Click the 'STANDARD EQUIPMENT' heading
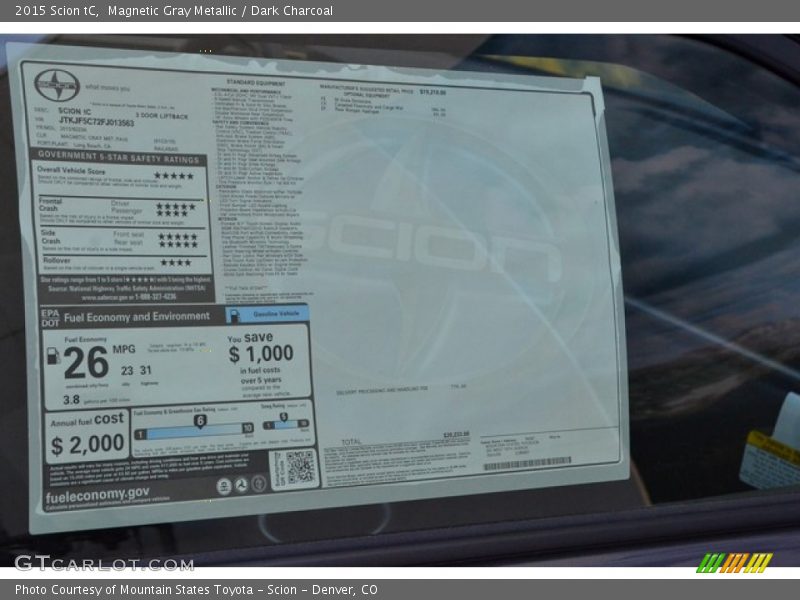 point(256,83)
